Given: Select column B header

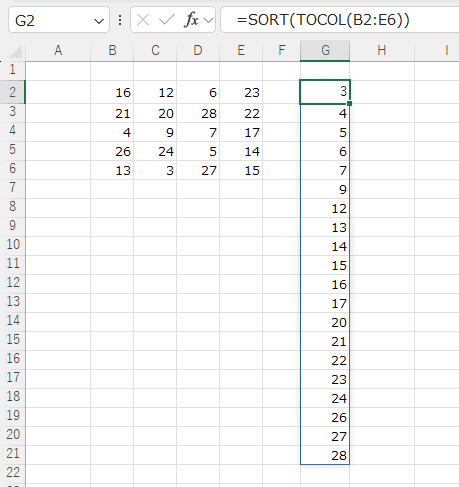Looking at the screenshot, I should point(112,51).
